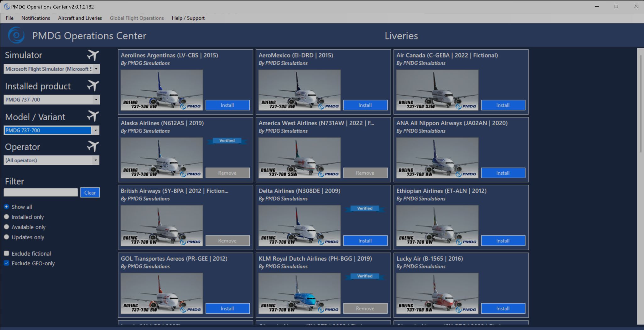
Task: Click the KLM aircraft thumbnail
Action: 299,293
